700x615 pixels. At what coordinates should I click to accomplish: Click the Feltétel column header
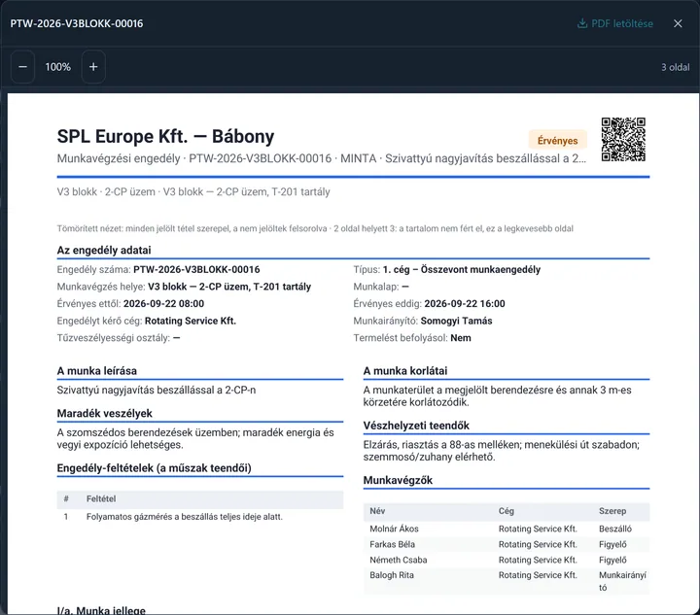pyautogui.click(x=101, y=498)
